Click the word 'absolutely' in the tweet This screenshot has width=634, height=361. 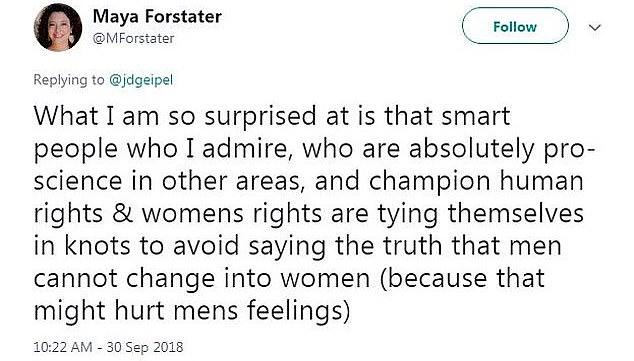pos(472,150)
